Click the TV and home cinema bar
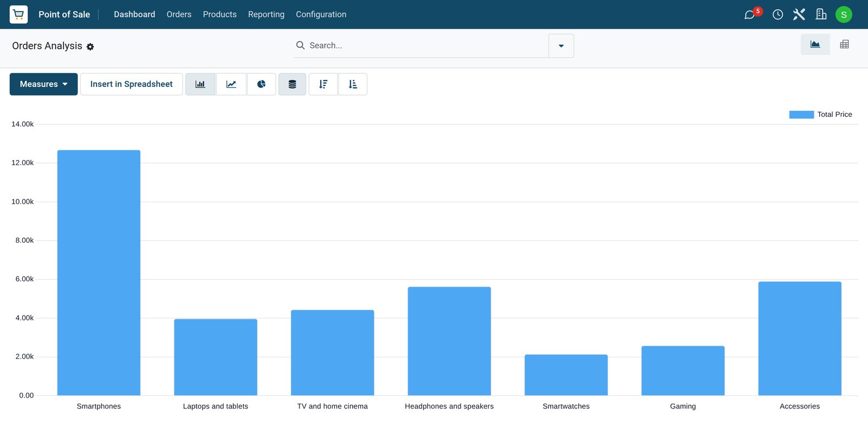The image size is (868, 422). 333,352
